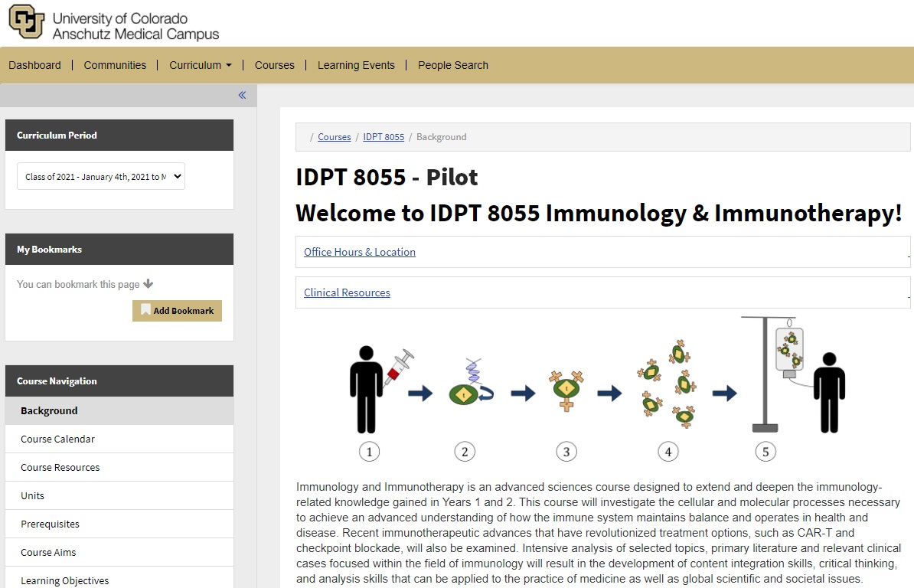This screenshot has width=914, height=588.
Task: Go to the Dashboard menu item
Action: pos(34,65)
